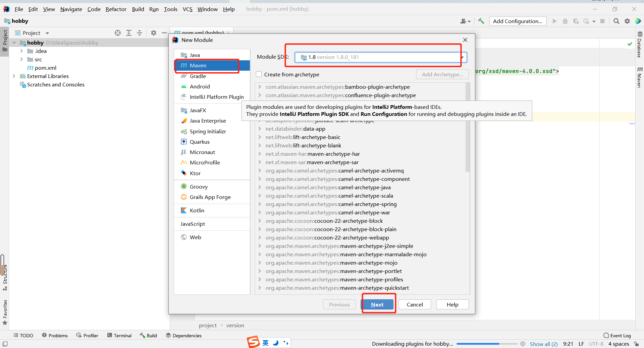Click the plugin download progress bar
This screenshot has height=348, width=644.
click(487, 344)
